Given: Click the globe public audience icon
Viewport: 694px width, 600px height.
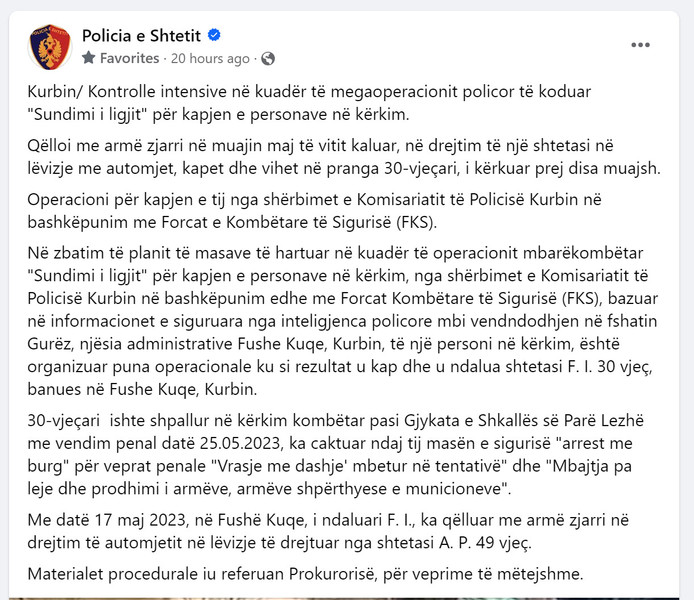Looking at the screenshot, I should 268,58.
